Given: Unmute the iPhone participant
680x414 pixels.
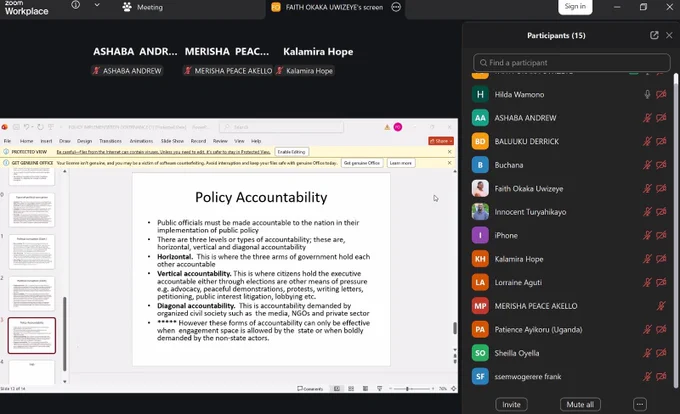Looking at the screenshot, I should [x=647, y=235].
